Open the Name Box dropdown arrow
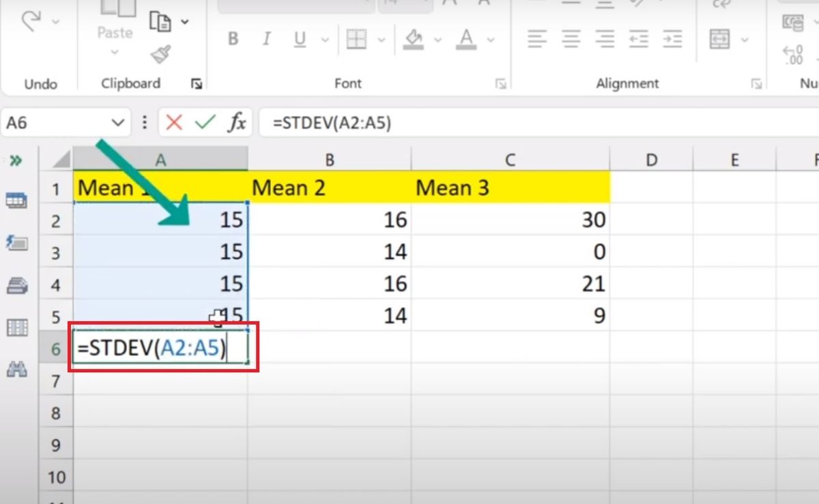The width and height of the screenshot is (819, 504). click(118, 123)
